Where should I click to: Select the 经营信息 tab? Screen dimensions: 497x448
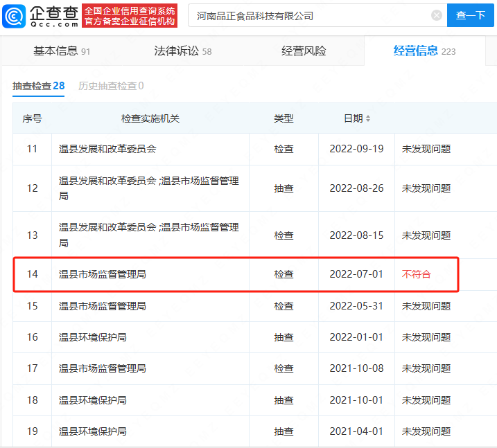tap(424, 51)
